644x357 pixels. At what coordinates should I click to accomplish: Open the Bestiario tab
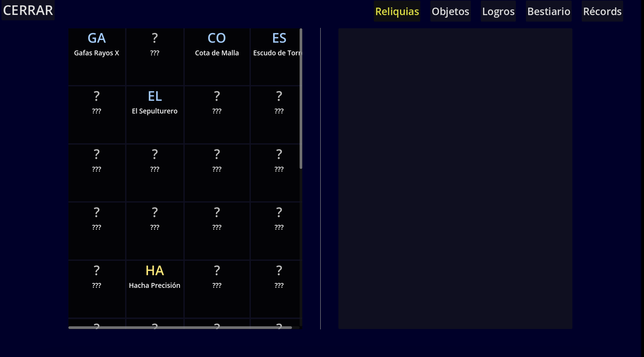pos(548,11)
